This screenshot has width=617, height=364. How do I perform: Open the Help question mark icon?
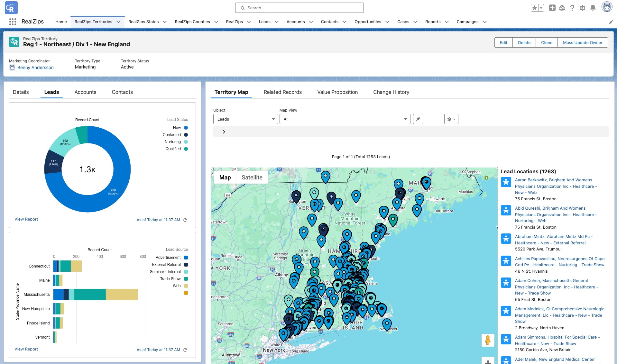[572, 8]
